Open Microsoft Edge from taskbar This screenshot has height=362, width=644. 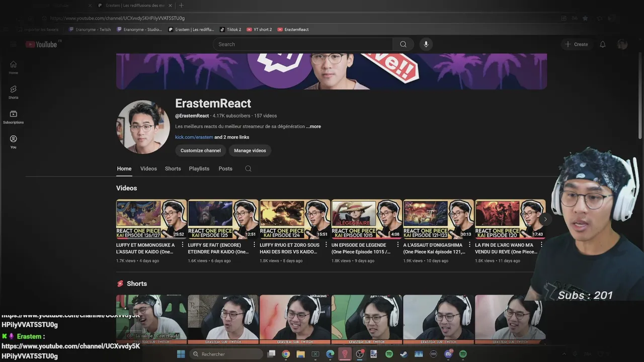coord(330,354)
